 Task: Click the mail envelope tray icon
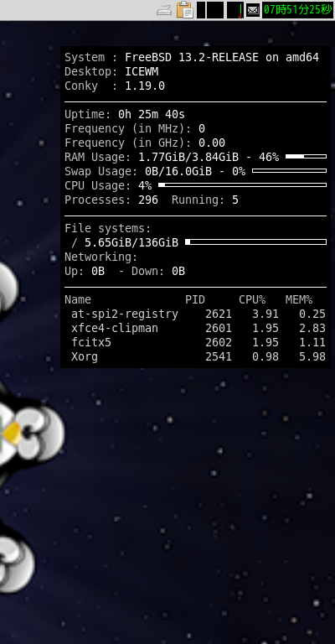pos(253,10)
